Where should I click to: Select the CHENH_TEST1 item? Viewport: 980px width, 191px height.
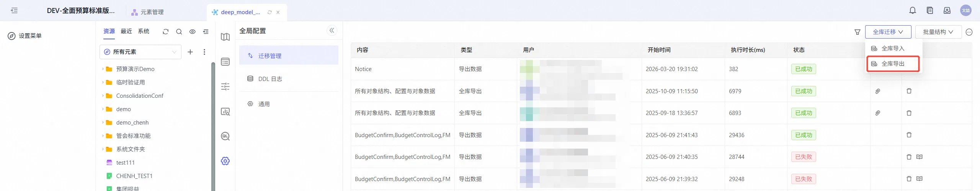point(134,176)
